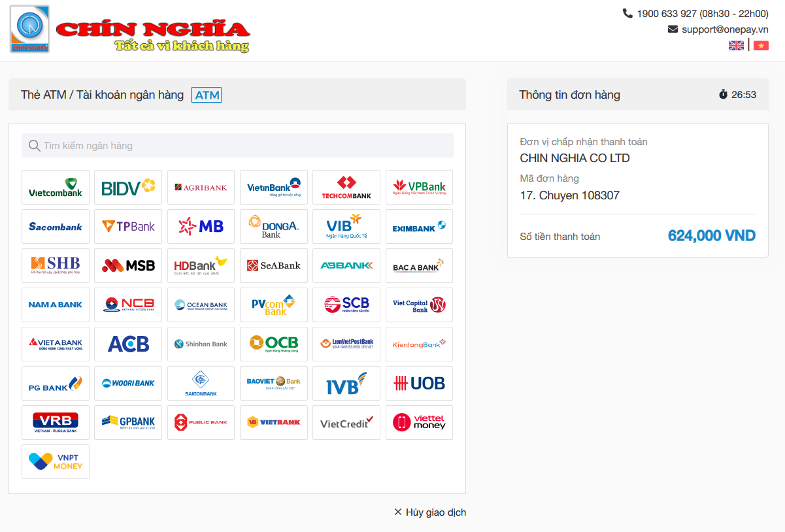Switch language to English flag

pos(736,45)
